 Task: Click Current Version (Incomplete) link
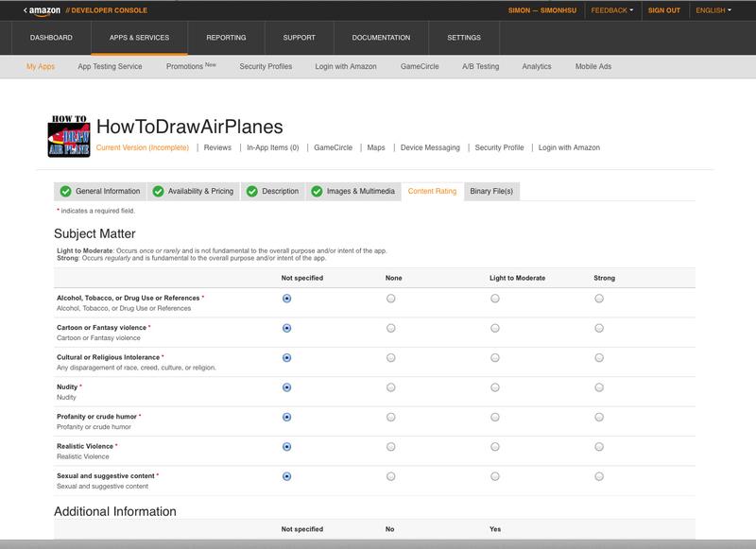[x=143, y=147]
